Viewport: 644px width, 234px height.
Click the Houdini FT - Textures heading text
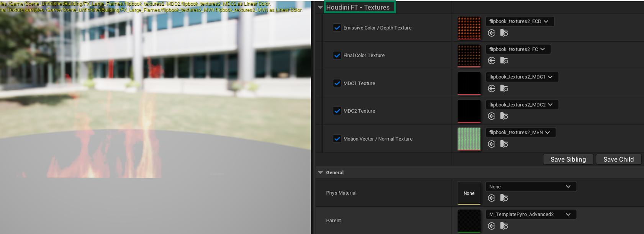[358, 7]
